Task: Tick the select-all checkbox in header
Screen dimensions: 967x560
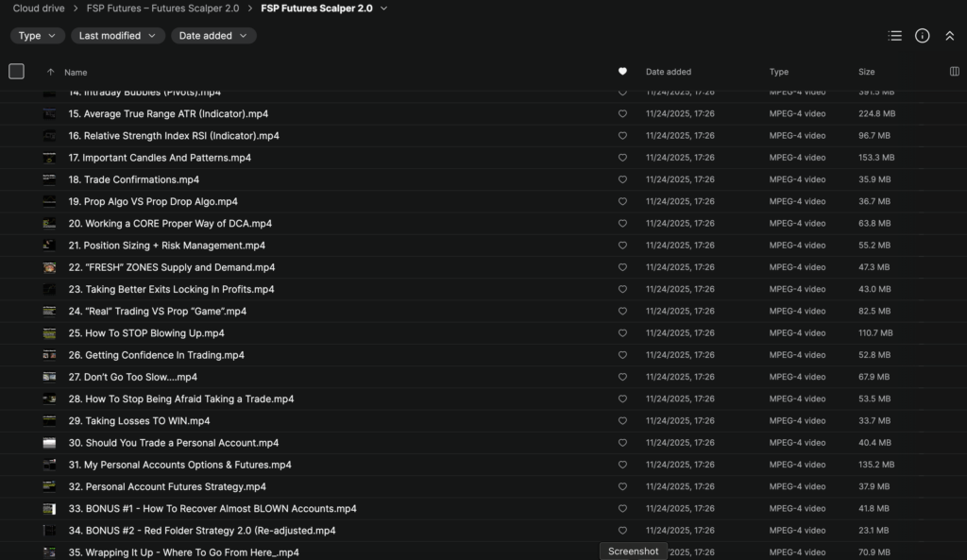Action: 16,72
